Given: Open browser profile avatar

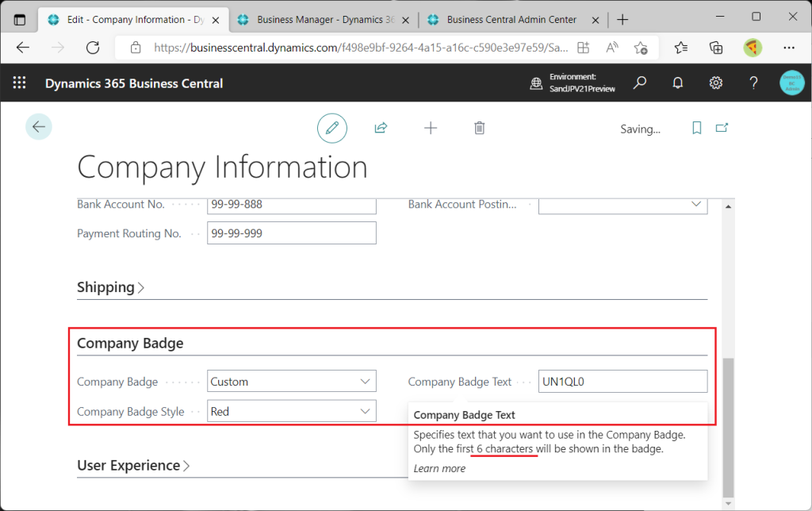Looking at the screenshot, I should coord(753,48).
